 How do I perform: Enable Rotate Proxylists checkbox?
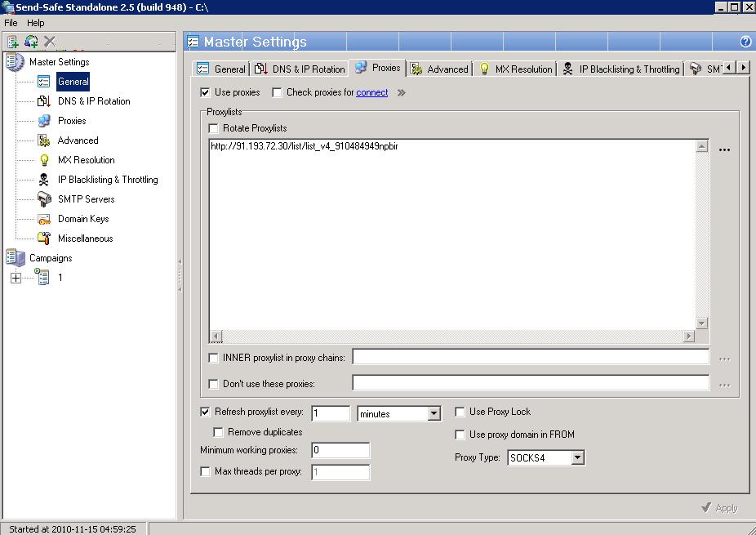(x=213, y=128)
